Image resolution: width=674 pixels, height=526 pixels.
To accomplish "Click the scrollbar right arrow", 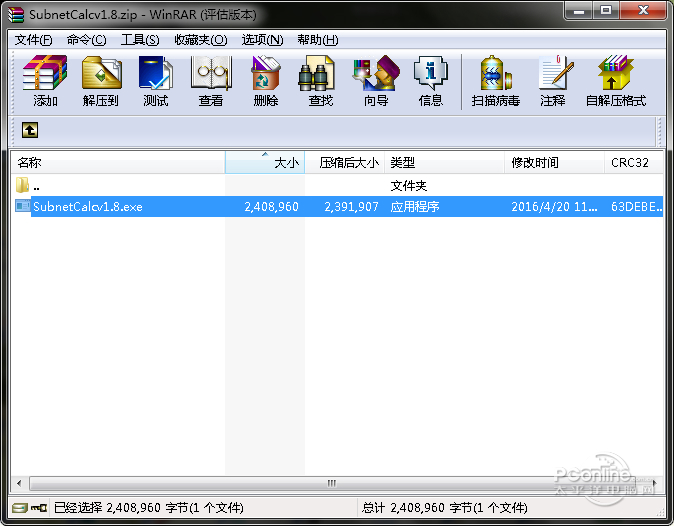I will coord(655,483).
